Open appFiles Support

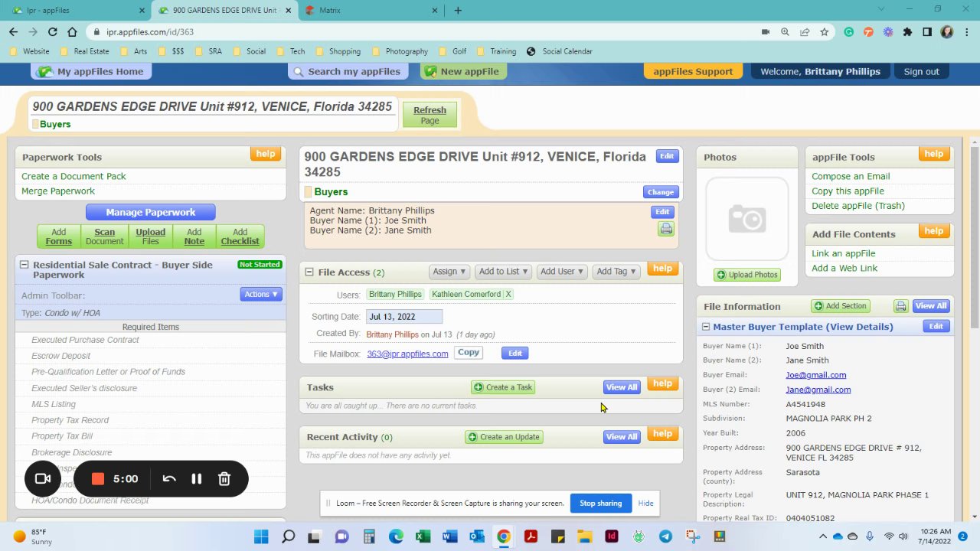pyautogui.click(x=693, y=71)
